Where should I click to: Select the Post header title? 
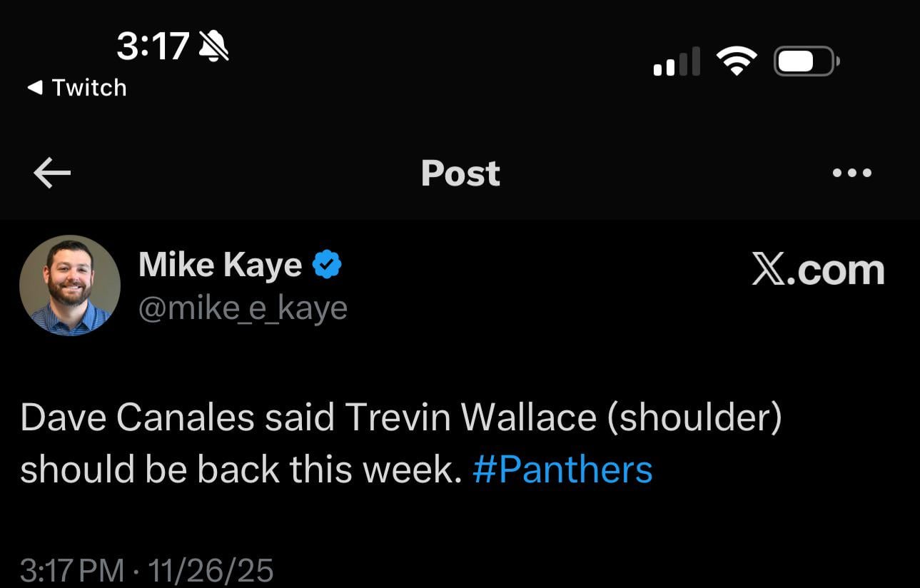click(x=460, y=173)
